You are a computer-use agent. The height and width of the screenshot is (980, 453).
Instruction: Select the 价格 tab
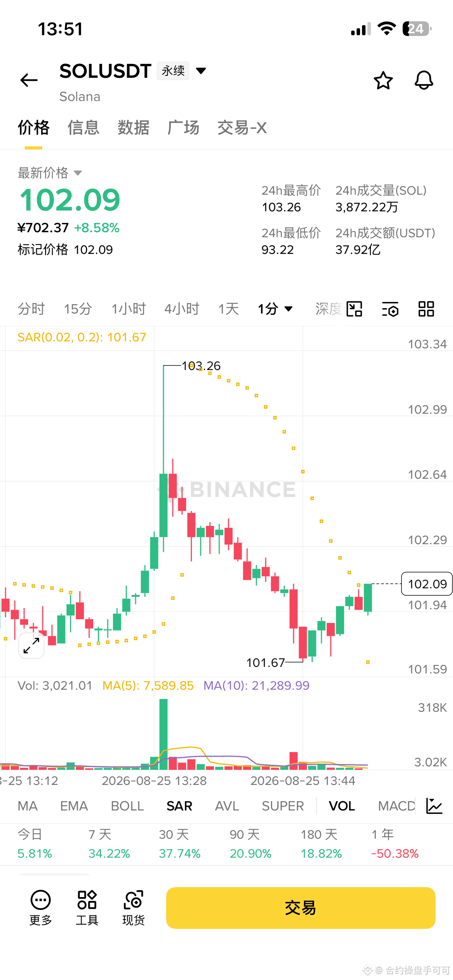[34, 127]
